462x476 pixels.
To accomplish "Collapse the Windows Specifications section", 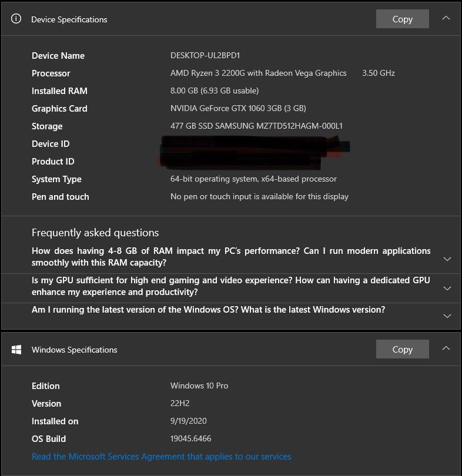I will point(446,348).
